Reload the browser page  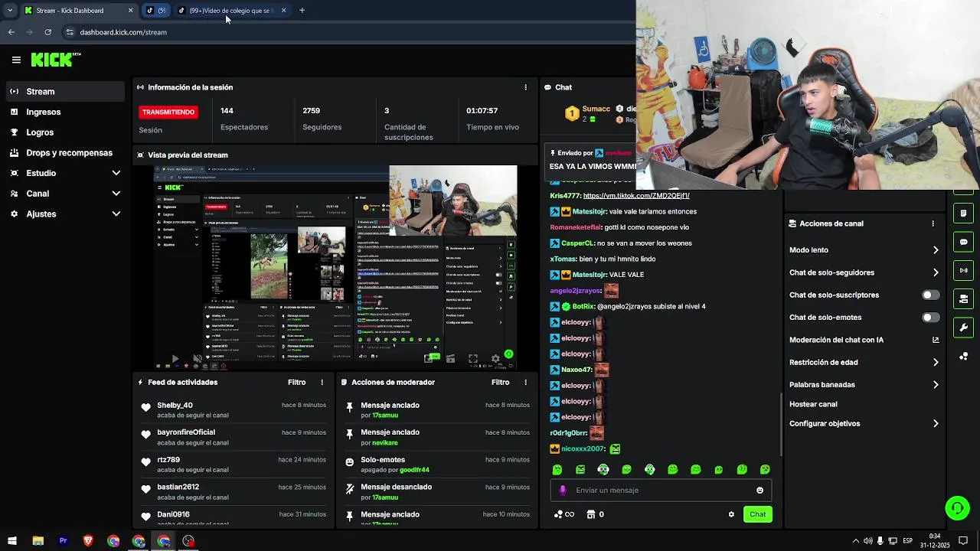(x=47, y=32)
